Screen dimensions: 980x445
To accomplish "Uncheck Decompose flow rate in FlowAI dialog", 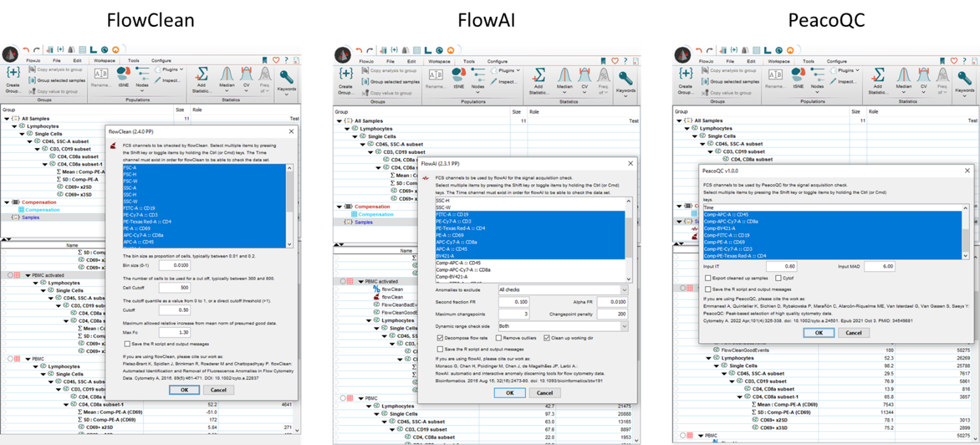I will (439, 338).
